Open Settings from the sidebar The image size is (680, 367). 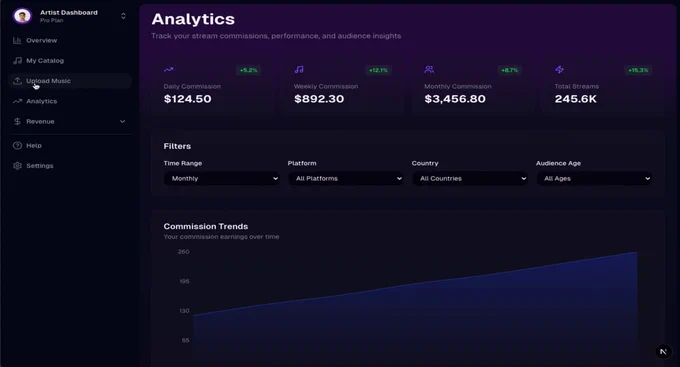70,166
